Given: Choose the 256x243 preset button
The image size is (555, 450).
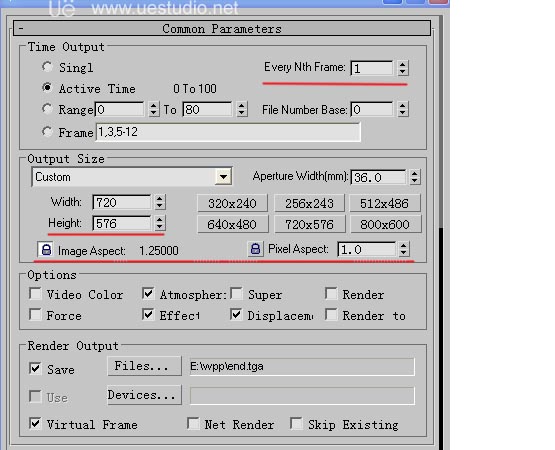Looking at the screenshot, I should coord(309,203).
